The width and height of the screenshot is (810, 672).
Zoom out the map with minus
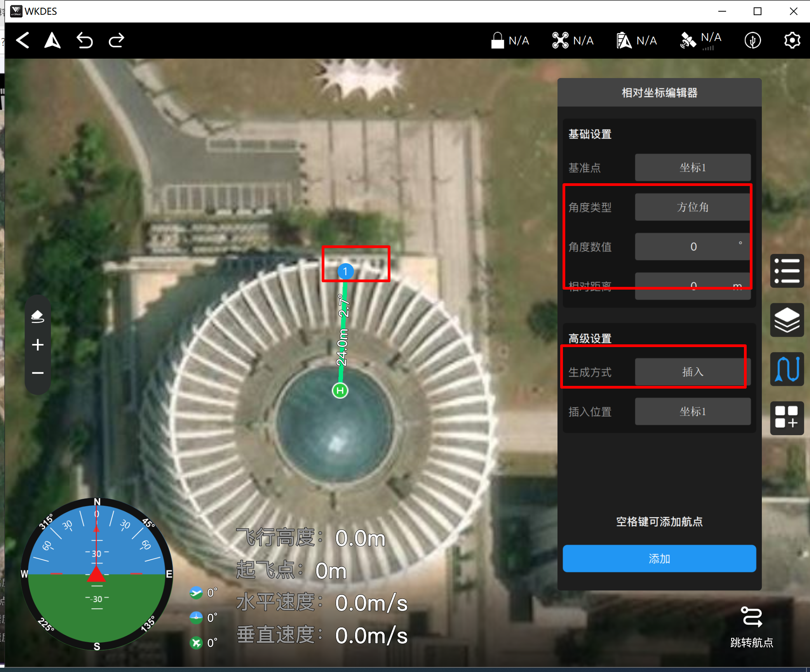click(38, 373)
